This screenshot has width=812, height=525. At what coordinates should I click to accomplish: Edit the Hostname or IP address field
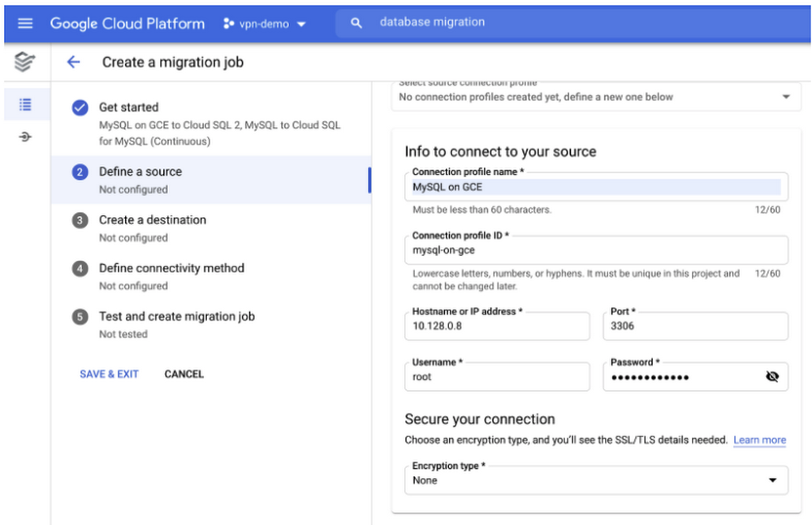(497, 326)
